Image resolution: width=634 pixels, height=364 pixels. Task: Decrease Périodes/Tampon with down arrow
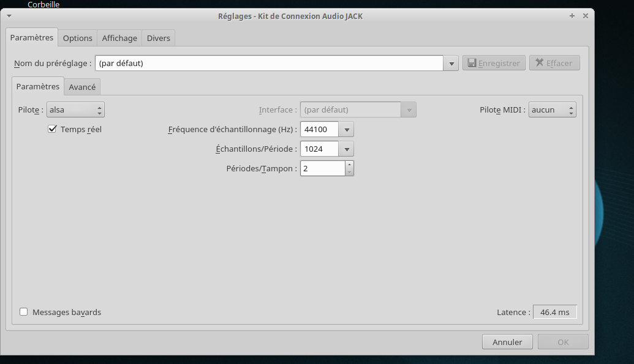[349, 172]
